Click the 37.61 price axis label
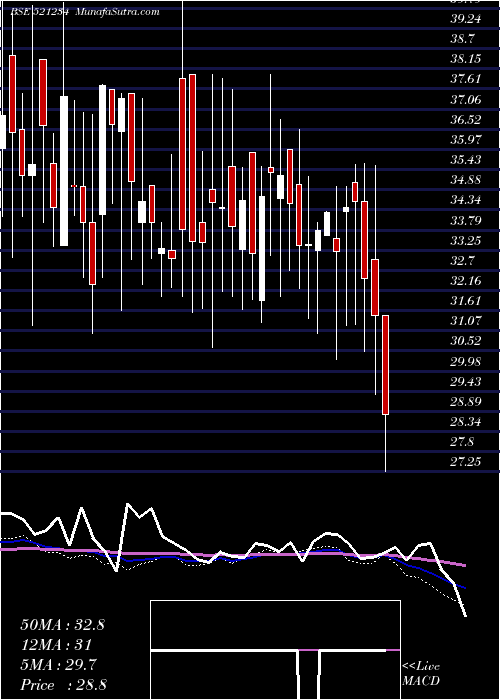500x700 pixels. pos(466,79)
